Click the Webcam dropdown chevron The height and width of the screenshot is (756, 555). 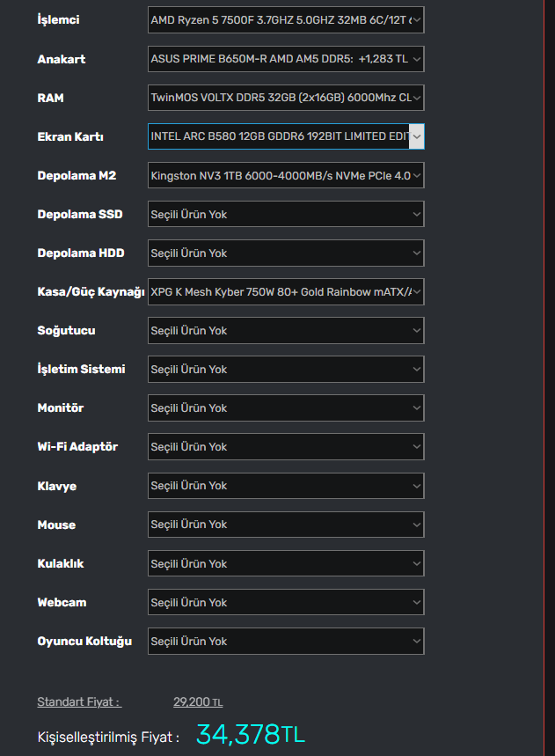coord(417,602)
